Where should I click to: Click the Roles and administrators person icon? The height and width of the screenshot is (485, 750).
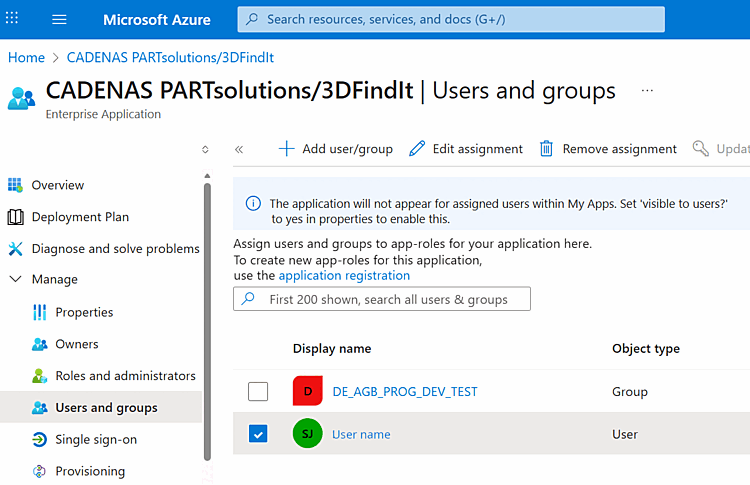click(x=40, y=376)
